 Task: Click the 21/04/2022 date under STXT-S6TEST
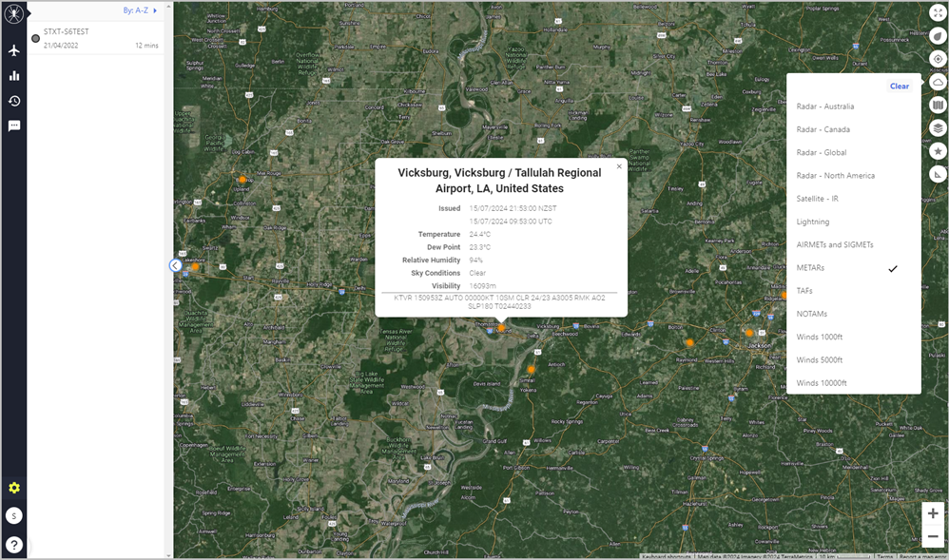tap(61, 46)
